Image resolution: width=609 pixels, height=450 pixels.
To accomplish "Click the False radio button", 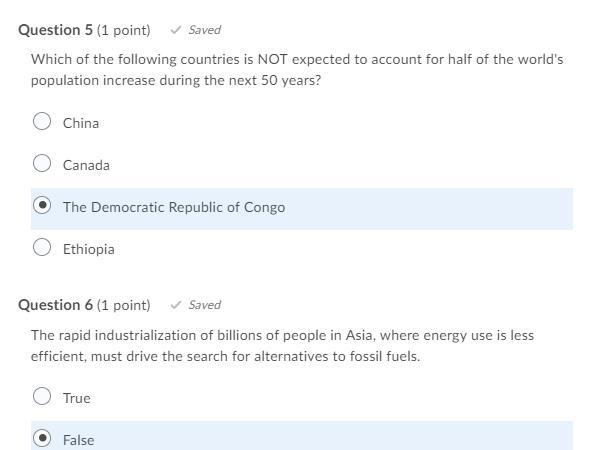I will click(x=42, y=438).
